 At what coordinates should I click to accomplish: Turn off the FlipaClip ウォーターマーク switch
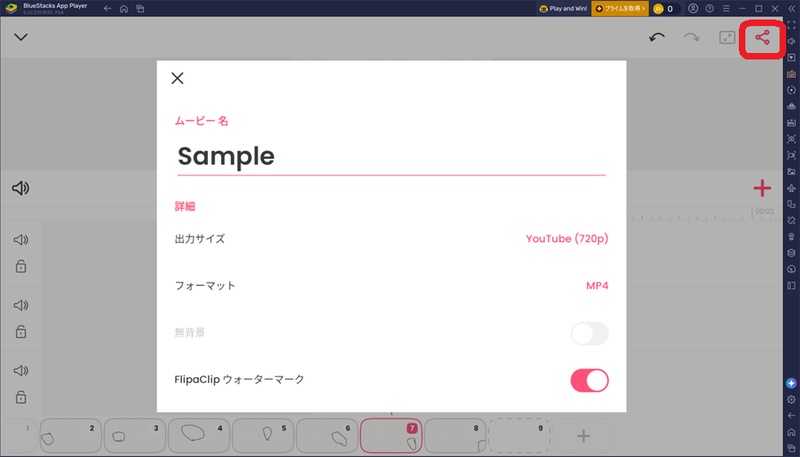pos(589,380)
